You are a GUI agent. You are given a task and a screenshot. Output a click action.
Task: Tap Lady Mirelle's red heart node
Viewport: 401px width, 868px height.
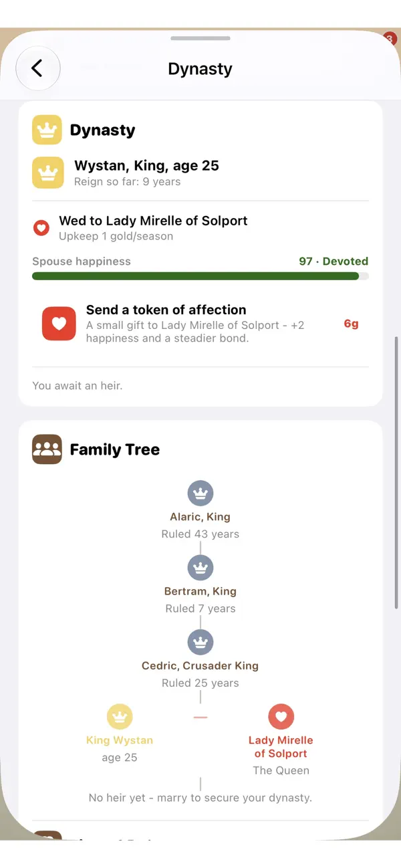(281, 717)
